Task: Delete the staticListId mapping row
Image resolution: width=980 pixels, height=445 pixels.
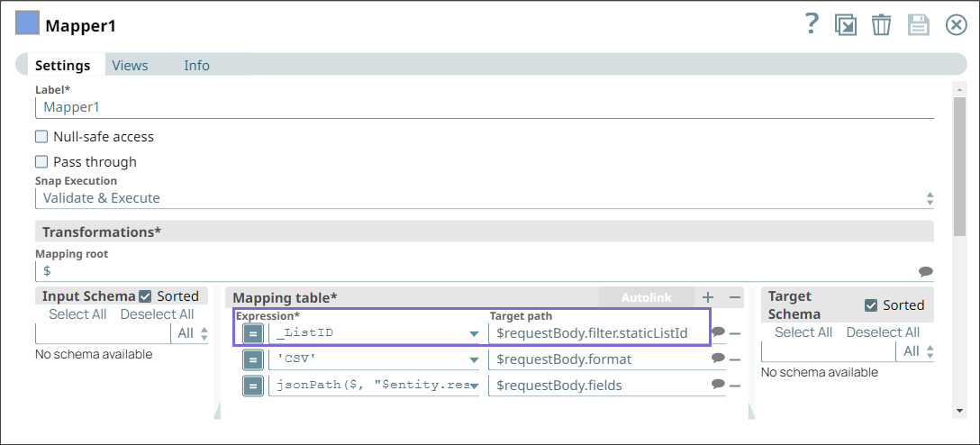Action: coord(735,333)
